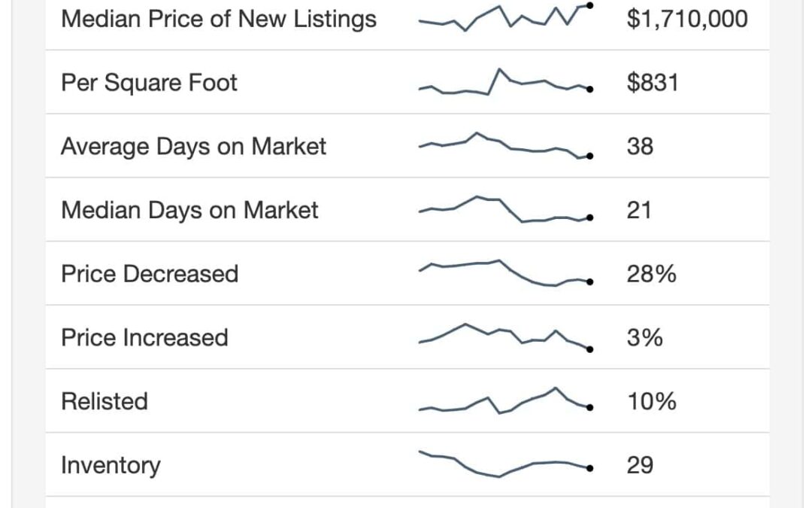The image size is (812, 508).
Task: Click the Median Price of New Listings label
Action: click(219, 18)
